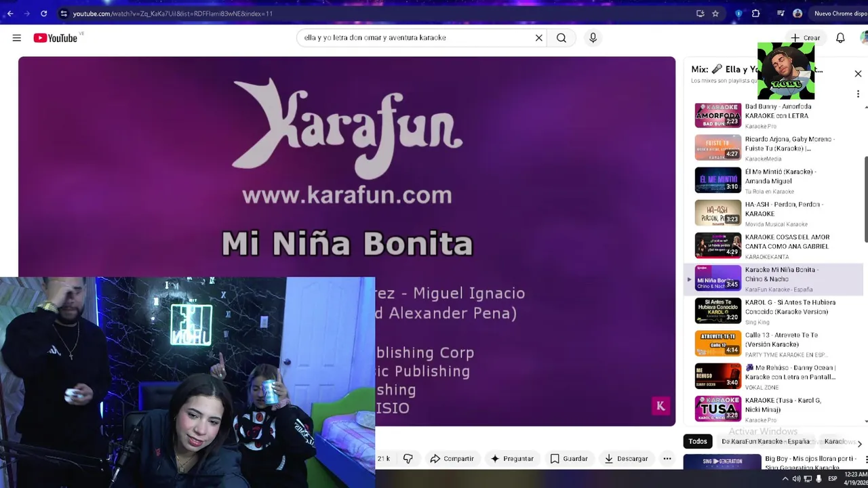The width and height of the screenshot is (868, 488).
Task: Click the Preguntar button
Action: tap(512, 459)
